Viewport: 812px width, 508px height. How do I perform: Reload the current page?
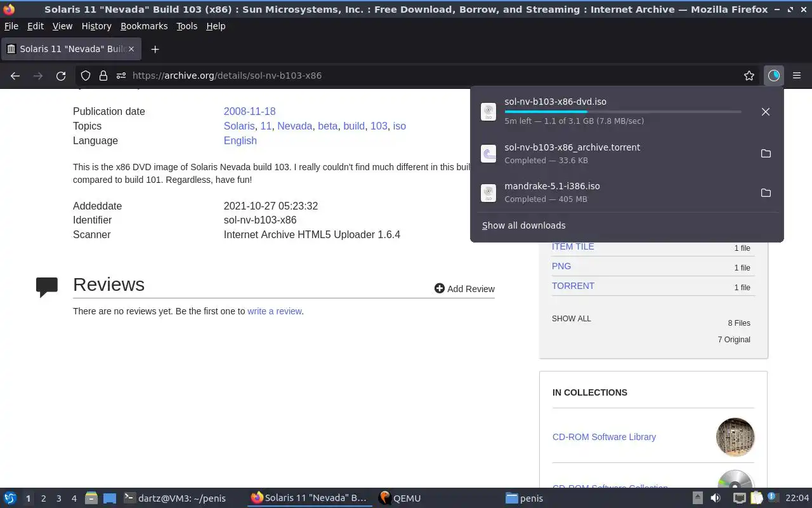pos(61,76)
